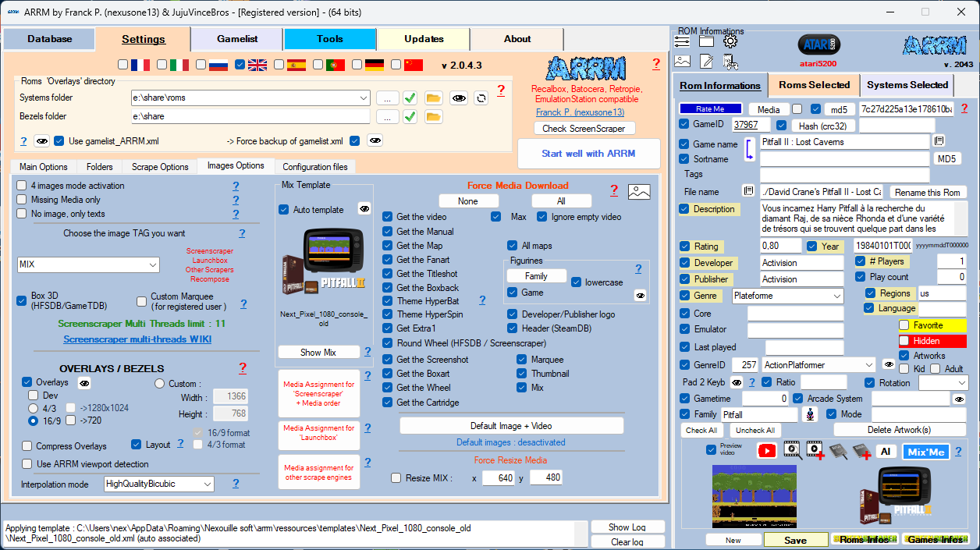The width and height of the screenshot is (980, 550).
Task: Click the Default Image + Video button
Action: [511, 426]
